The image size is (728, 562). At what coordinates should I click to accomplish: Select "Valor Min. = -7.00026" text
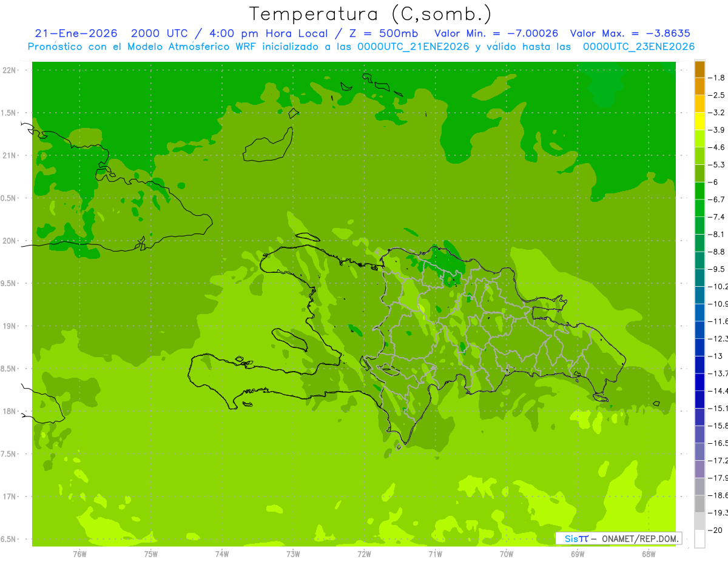tap(496, 33)
